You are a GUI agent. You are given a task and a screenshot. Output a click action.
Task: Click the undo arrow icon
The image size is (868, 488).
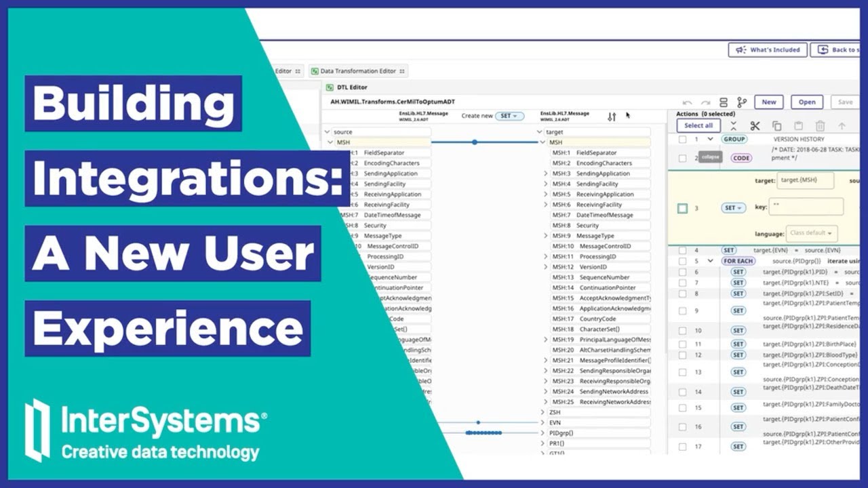[688, 102]
